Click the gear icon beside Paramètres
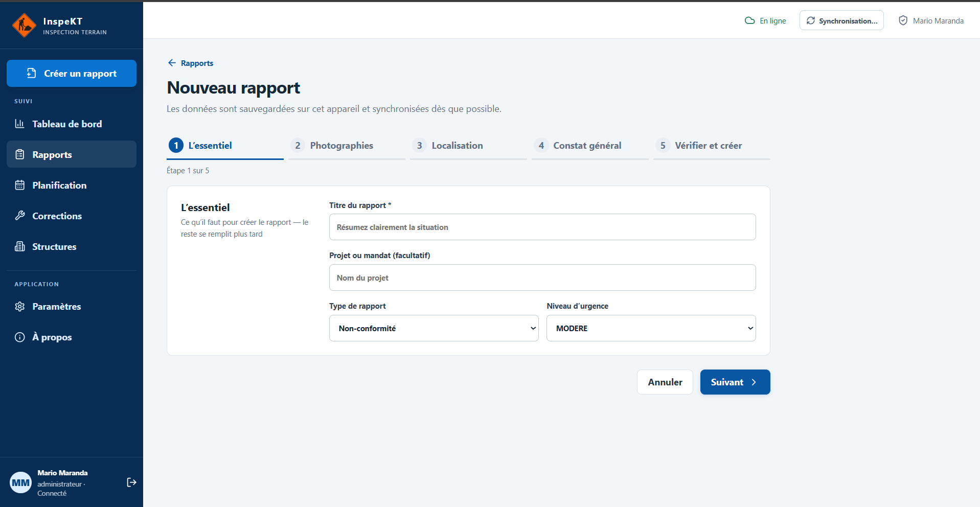This screenshot has height=507, width=980. (20, 307)
